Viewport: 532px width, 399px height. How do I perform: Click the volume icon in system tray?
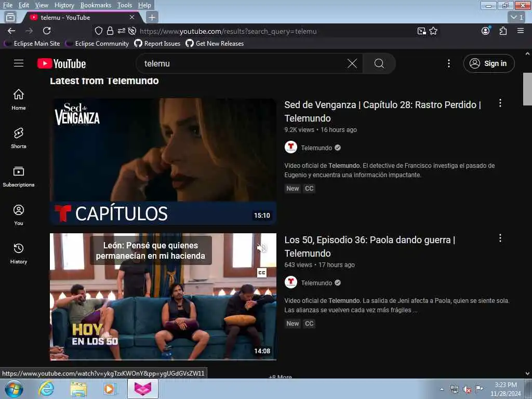tap(467, 390)
